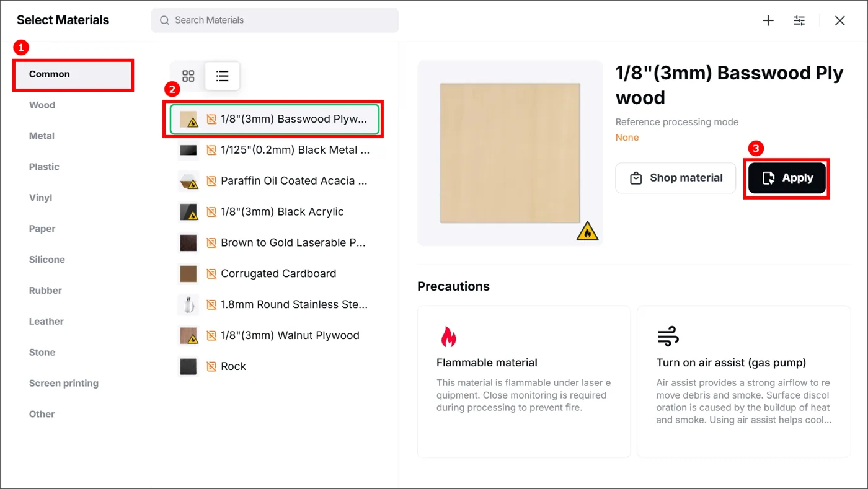868x489 pixels.
Task: Select the Vinyl category
Action: pyautogui.click(x=40, y=198)
